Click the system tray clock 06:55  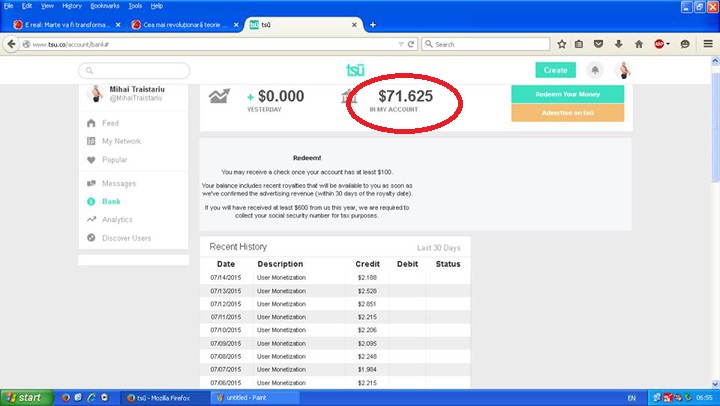[704, 398]
